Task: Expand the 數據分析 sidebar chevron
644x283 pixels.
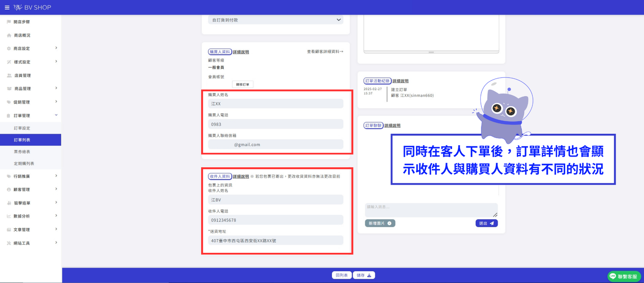Action: (x=56, y=216)
